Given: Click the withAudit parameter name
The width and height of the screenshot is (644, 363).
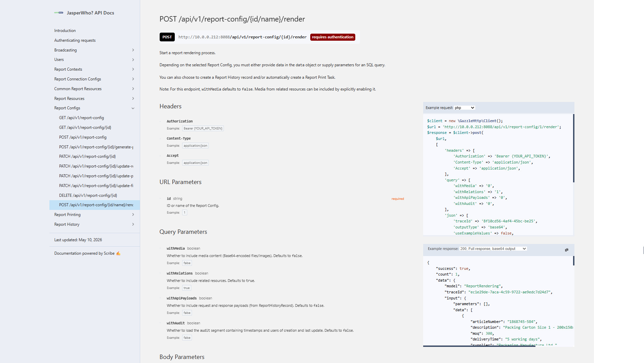Looking at the screenshot, I should pos(176,323).
